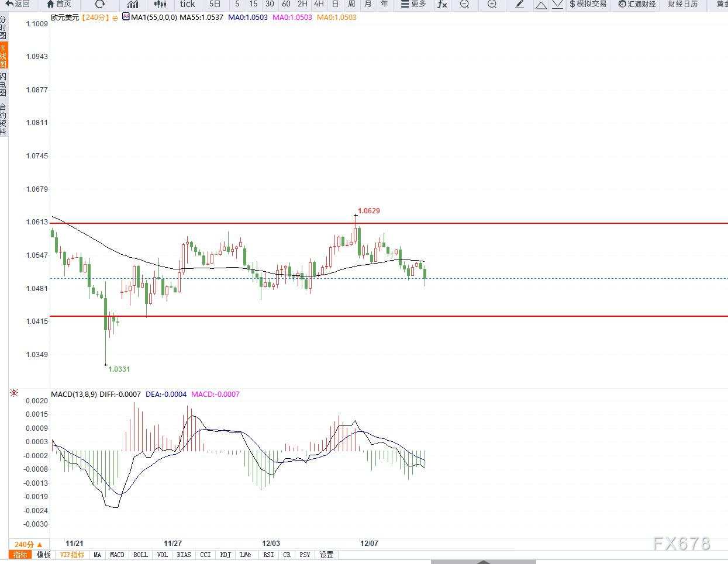Open 模拟交易 simulated trading
This screenshot has height=564, width=728.
[588, 4]
